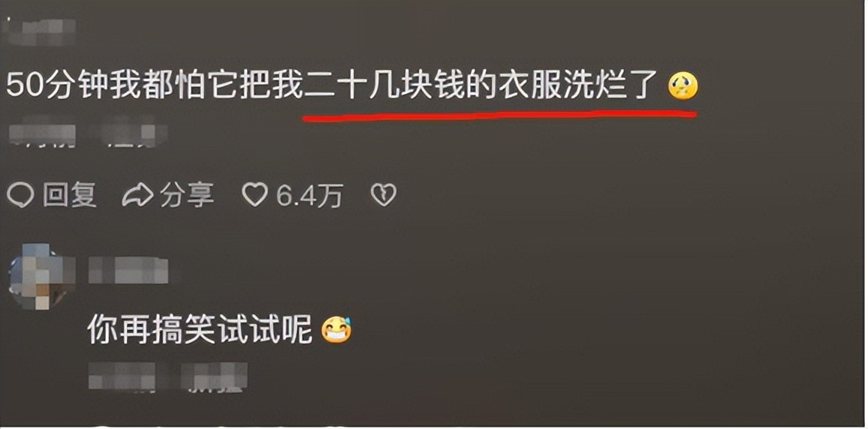Click the speech bubble reply icon

click(x=20, y=196)
